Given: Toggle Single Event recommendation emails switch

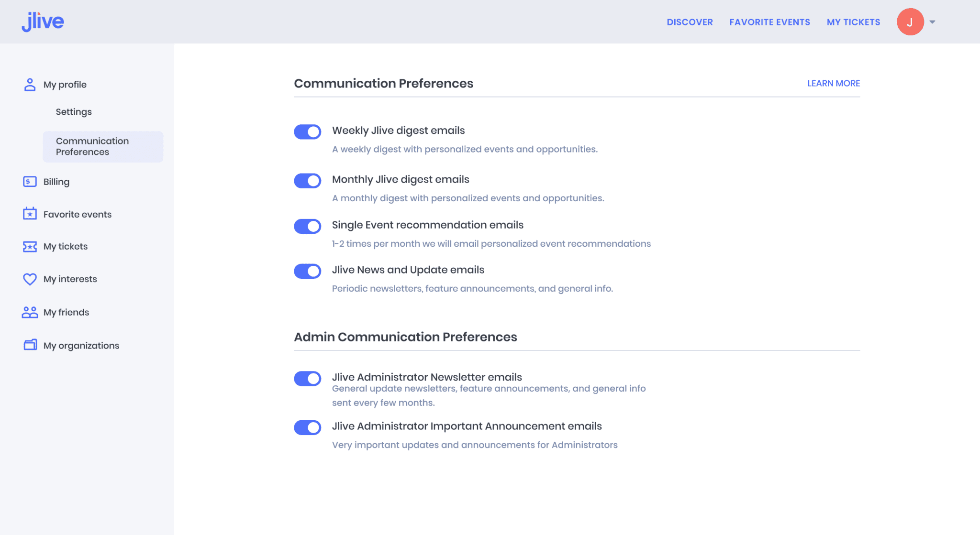Looking at the screenshot, I should [307, 226].
